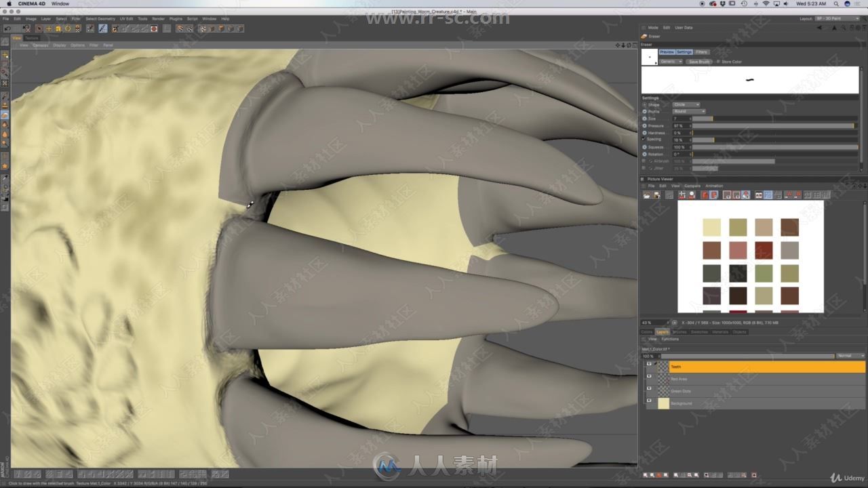Open the layer blend mode Normal dropdown

pyautogui.click(x=850, y=356)
